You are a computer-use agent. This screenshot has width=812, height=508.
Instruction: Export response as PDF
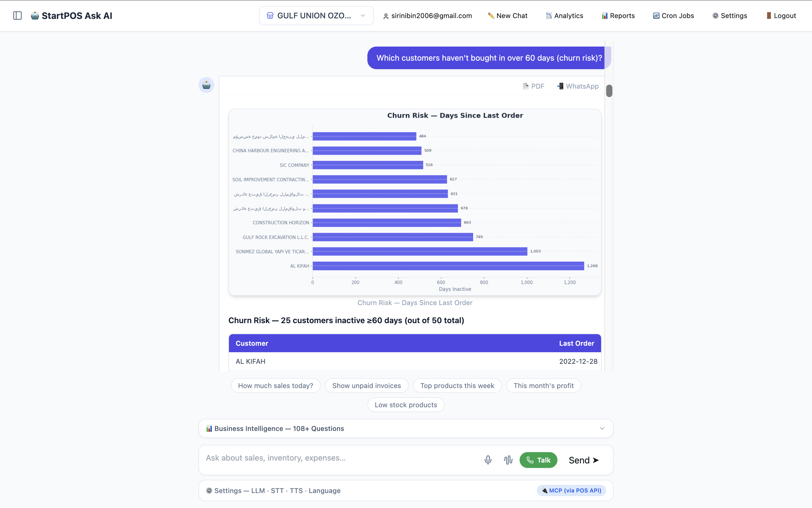[x=533, y=86]
